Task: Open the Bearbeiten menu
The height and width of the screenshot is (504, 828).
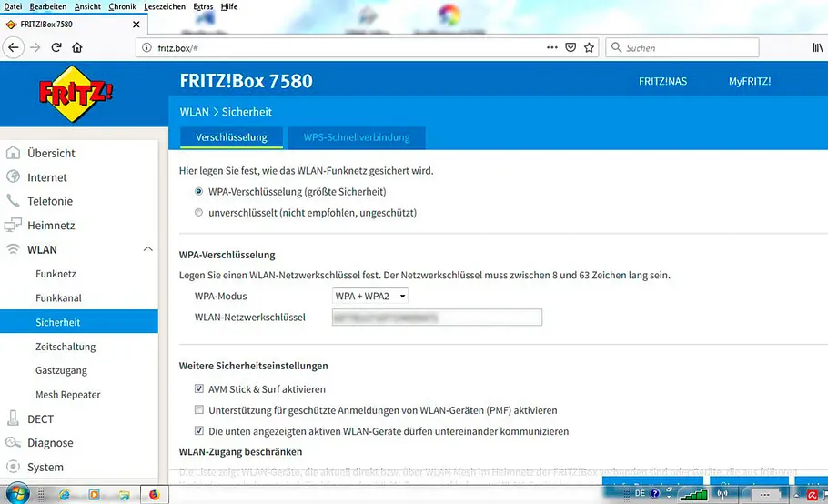Action: [48, 7]
